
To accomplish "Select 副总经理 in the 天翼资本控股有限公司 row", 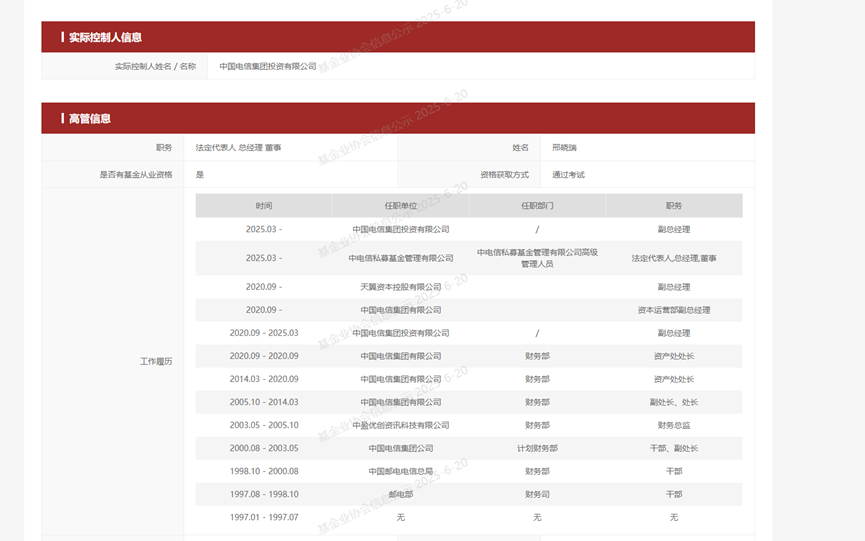I will [x=674, y=287].
